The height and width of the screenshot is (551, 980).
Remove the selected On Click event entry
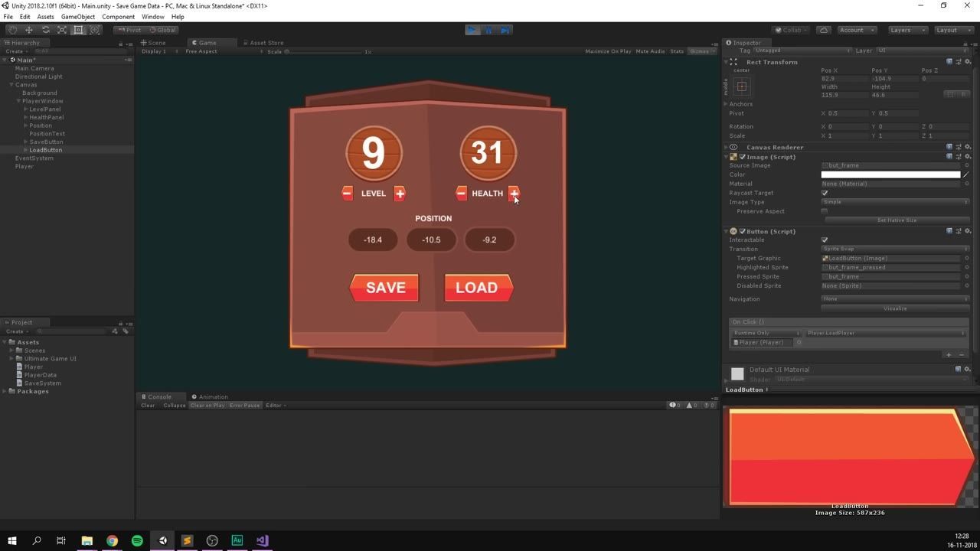(962, 354)
